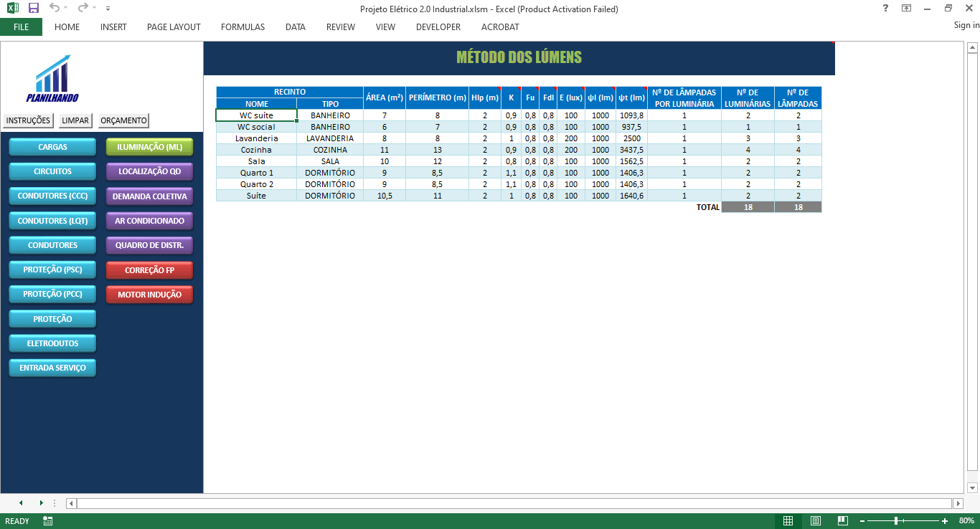Select the 'Suíte' room name cell
The image size is (980, 529).
pos(257,196)
